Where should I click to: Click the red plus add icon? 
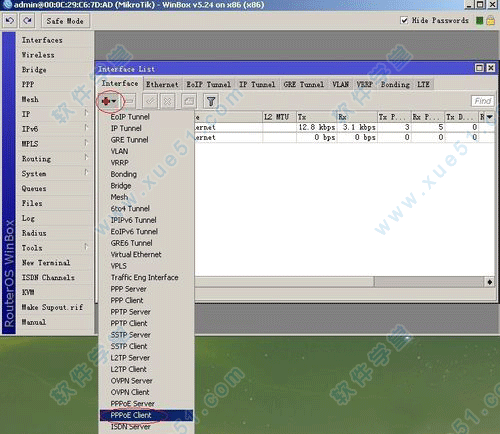[106, 101]
